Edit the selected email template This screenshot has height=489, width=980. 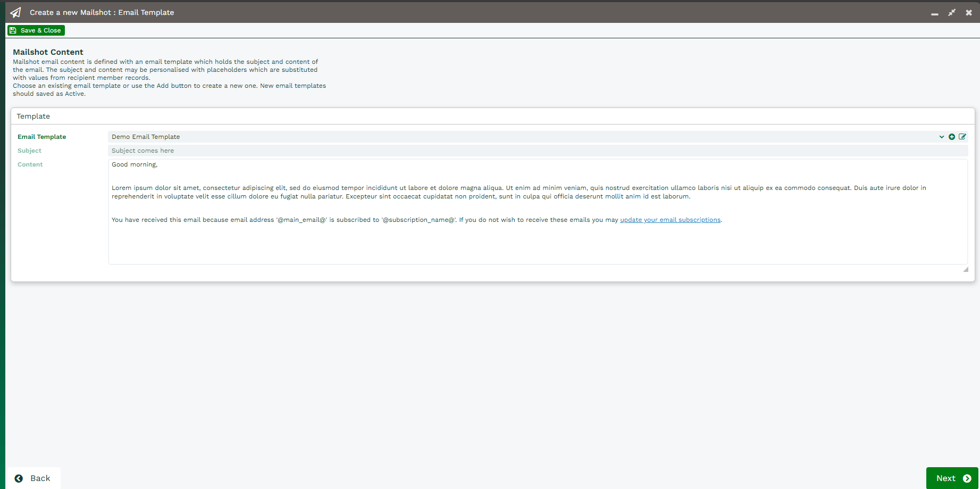[x=962, y=137]
